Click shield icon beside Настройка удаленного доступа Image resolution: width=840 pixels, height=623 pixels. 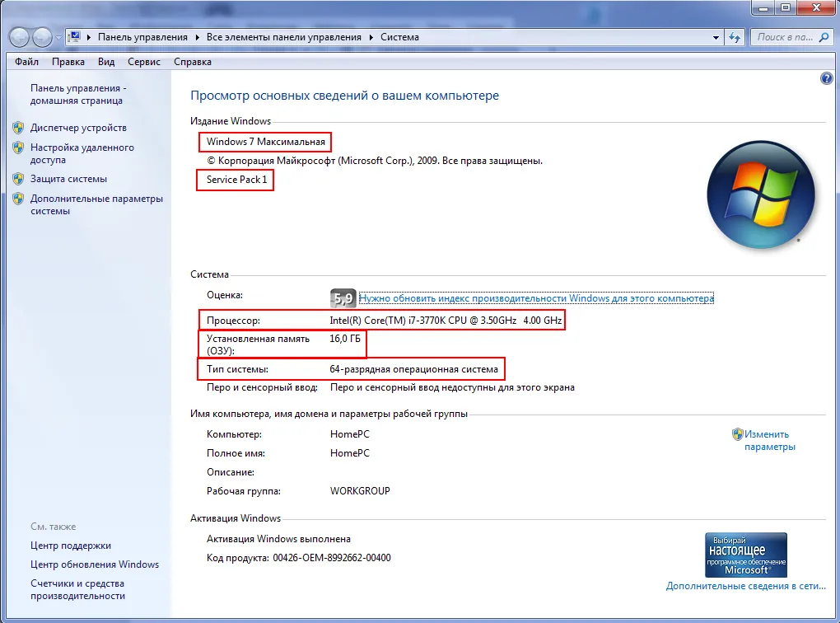click(18, 148)
